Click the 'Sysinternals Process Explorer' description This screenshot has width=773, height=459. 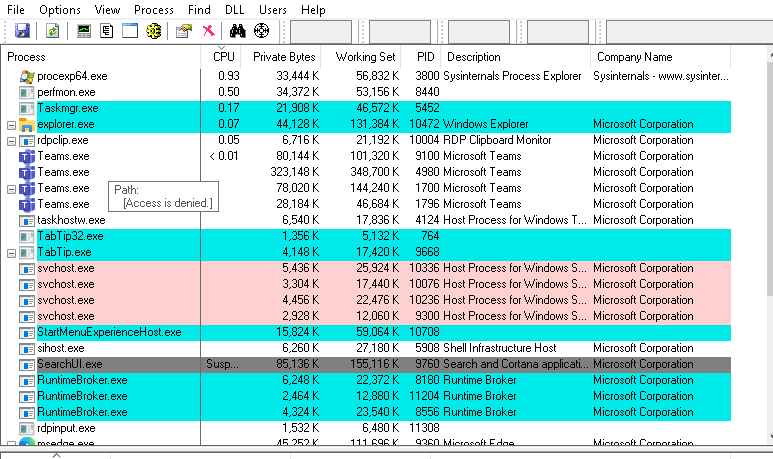(x=512, y=76)
